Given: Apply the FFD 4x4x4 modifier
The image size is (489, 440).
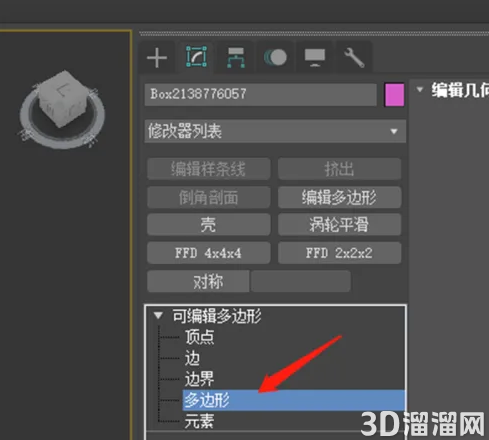Looking at the screenshot, I should (208, 253).
